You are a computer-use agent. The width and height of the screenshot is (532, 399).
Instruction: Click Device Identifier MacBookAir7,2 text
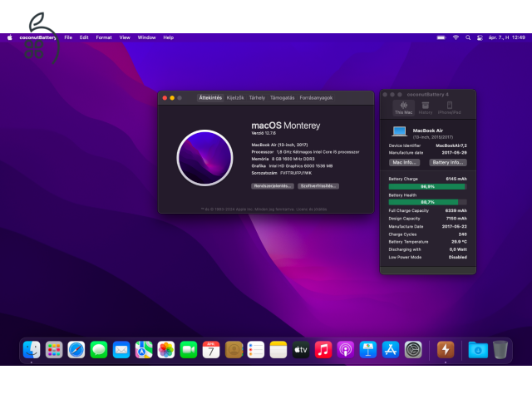451,145
